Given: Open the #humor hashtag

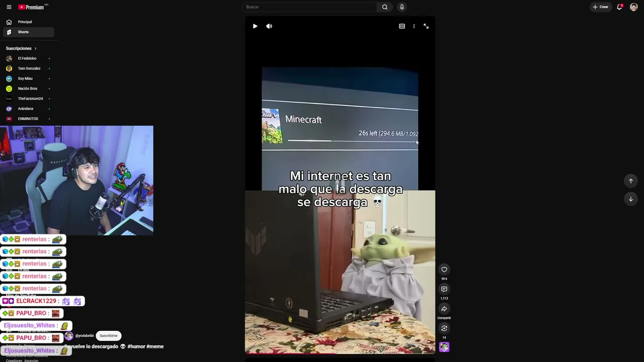Looking at the screenshot, I should pyautogui.click(x=136, y=346).
